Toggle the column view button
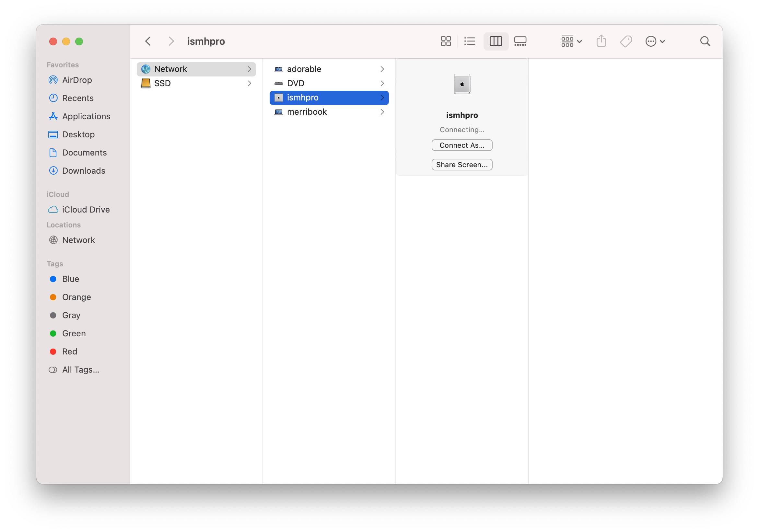 click(495, 41)
